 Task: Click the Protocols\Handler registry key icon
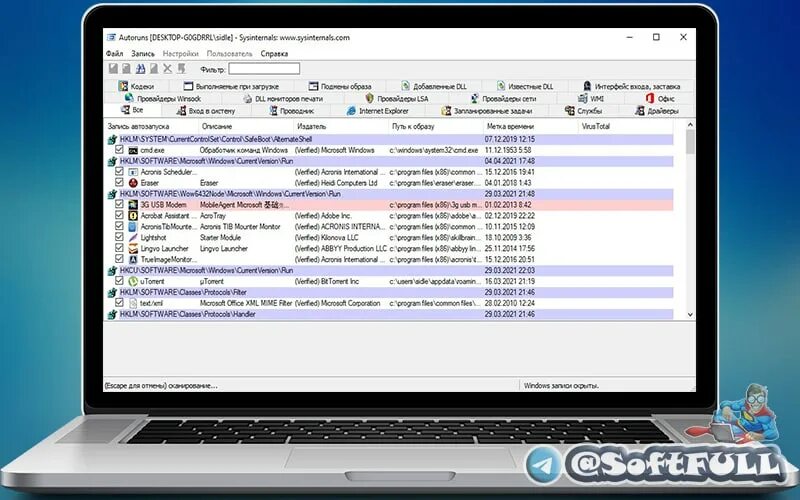pos(112,314)
